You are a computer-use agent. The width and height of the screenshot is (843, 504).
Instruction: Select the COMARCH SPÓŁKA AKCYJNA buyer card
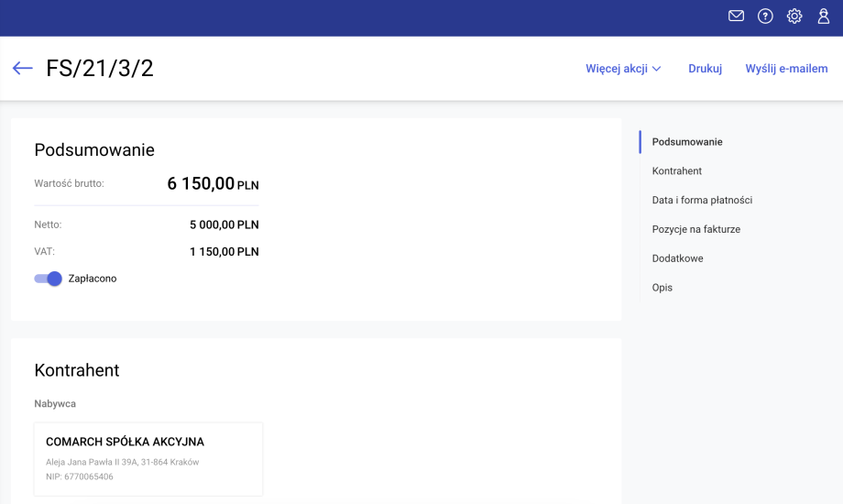pyautogui.click(x=148, y=458)
